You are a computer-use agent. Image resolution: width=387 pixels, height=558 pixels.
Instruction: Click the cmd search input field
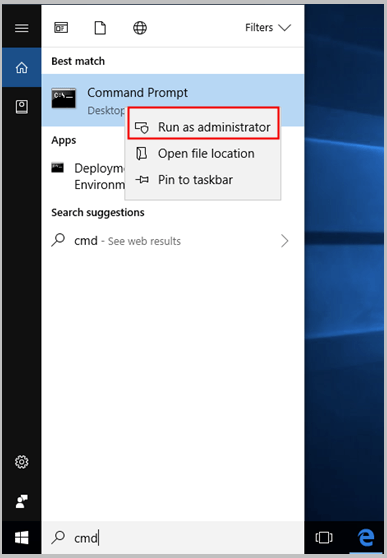[x=173, y=538]
